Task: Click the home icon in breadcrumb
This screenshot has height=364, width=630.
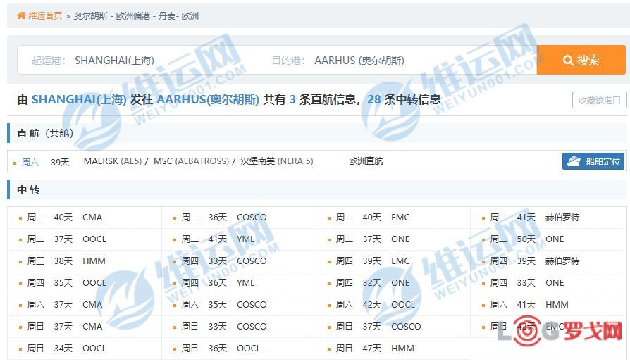Action: [21, 15]
